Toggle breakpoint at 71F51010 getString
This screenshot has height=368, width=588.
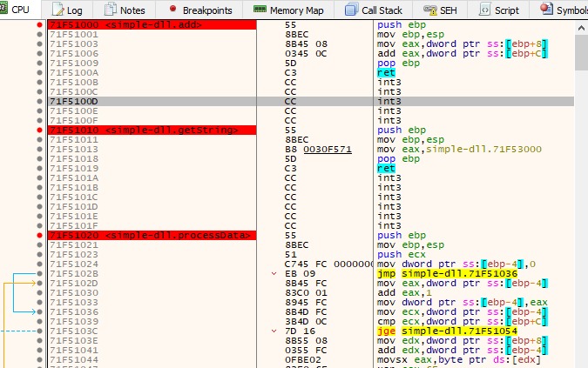(x=39, y=130)
